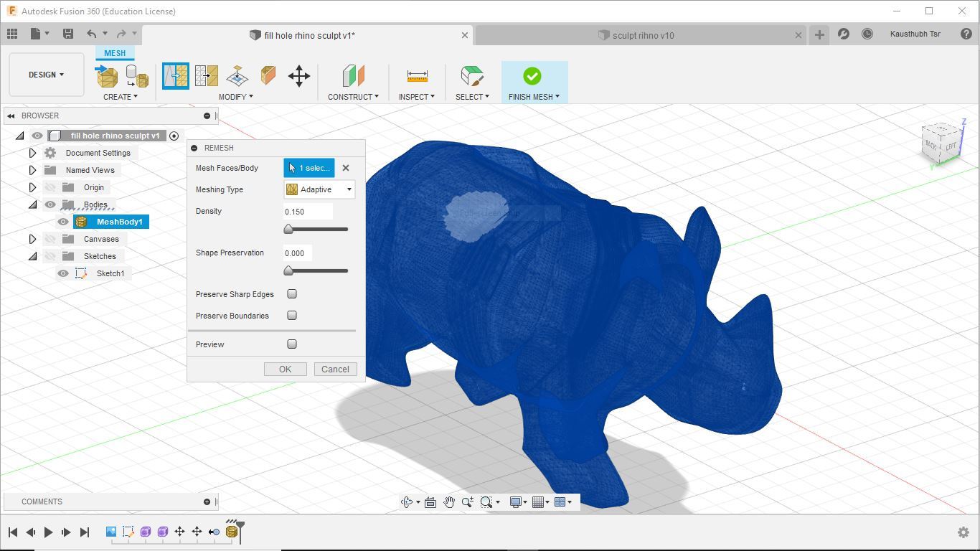Click the BRep to Mesh create icon

click(136, 75)
